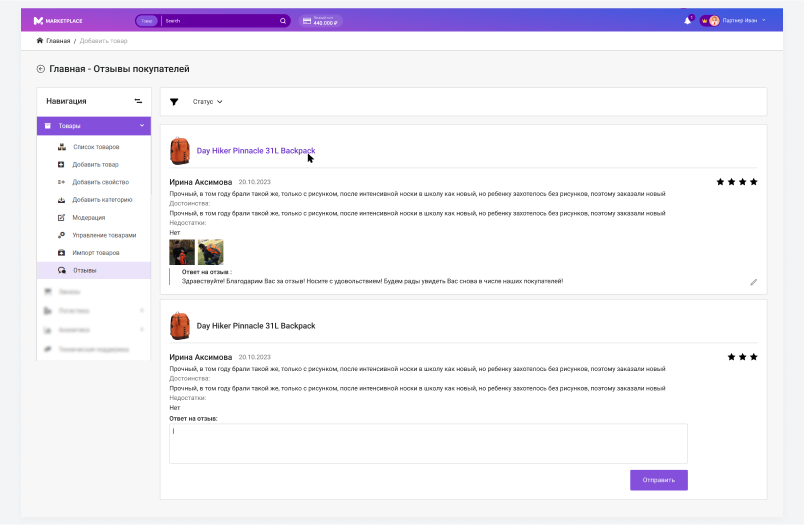
Task: Open Импорт товаров in the sidebar
Action: pos(96,252)
